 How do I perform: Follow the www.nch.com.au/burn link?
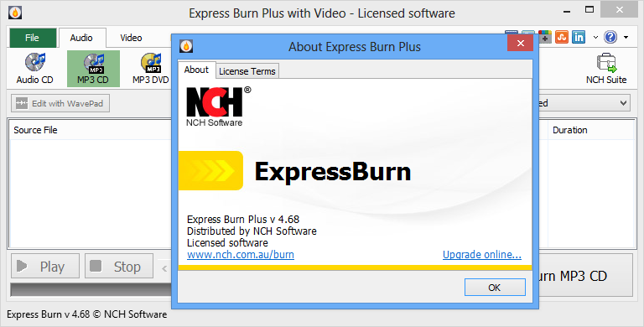tap(241, 255)
